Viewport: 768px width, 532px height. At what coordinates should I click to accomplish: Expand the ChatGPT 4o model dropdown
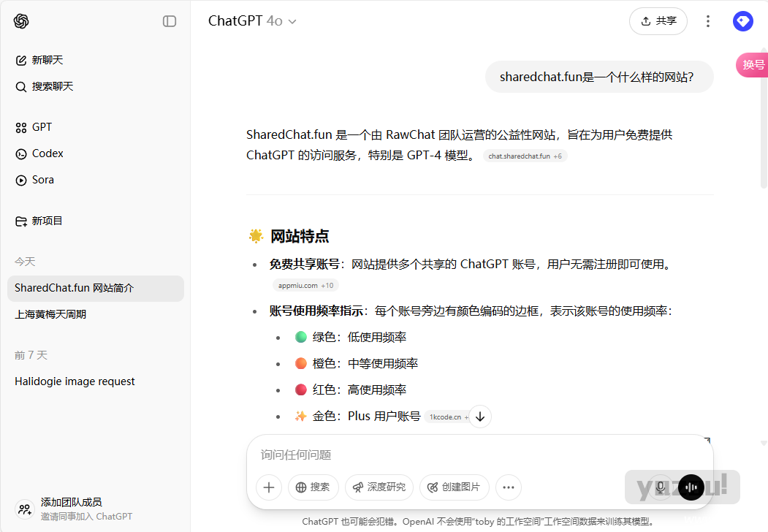252,21
